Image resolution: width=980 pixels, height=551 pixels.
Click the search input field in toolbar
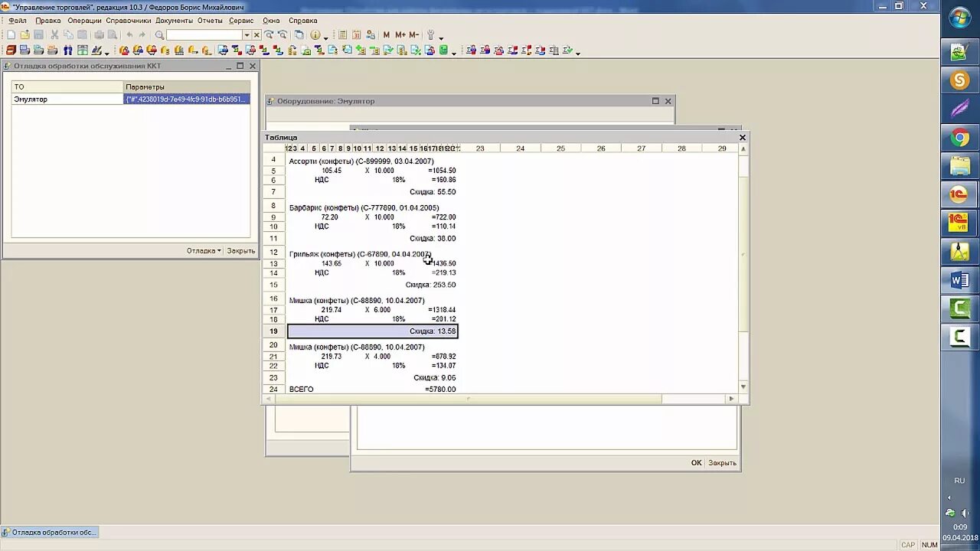click(x=204, y=35)
